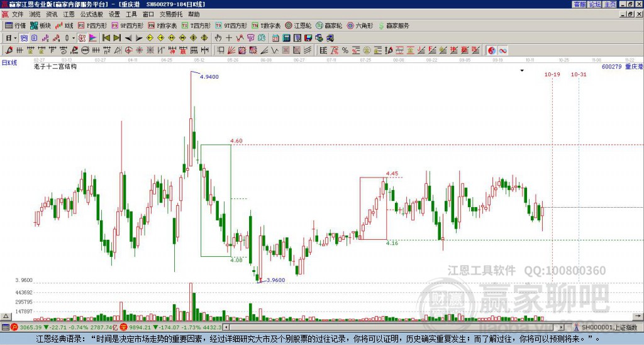Select the hand pan tool
Viewport: 644px width, 345px height.
[x=218, y=38]
